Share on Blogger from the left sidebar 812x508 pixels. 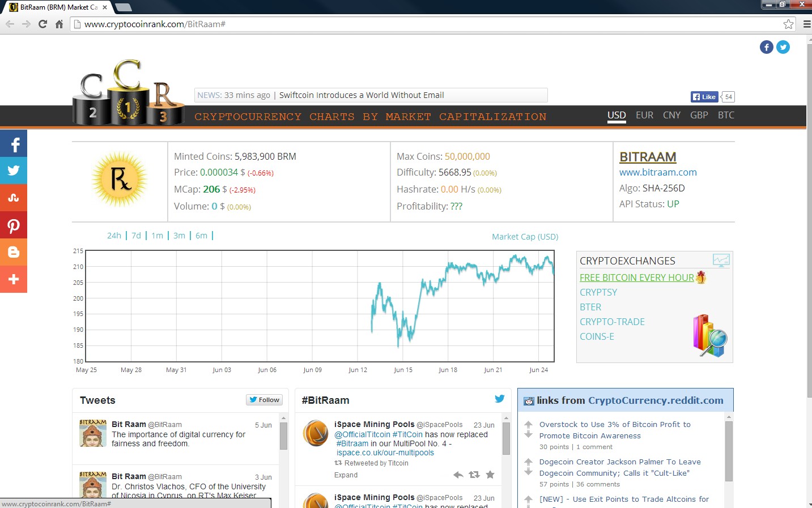(x=14, y=252)
